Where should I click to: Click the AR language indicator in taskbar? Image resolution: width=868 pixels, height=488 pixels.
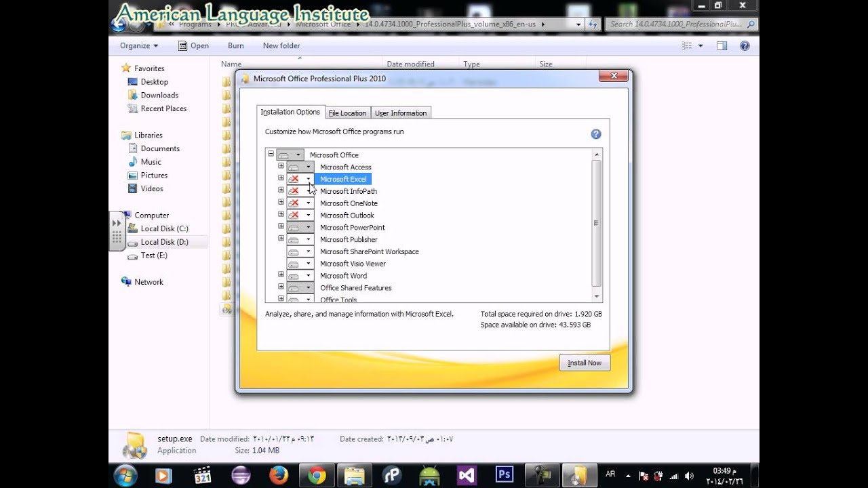(610, 474)
